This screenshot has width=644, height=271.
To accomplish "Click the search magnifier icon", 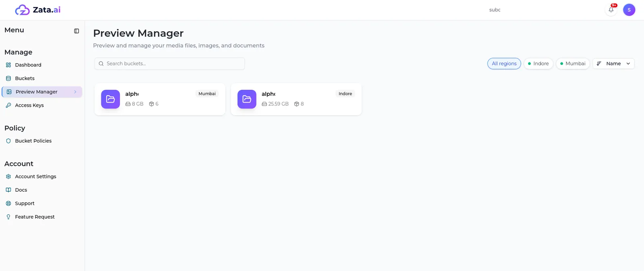I will [x=101, y=64].
